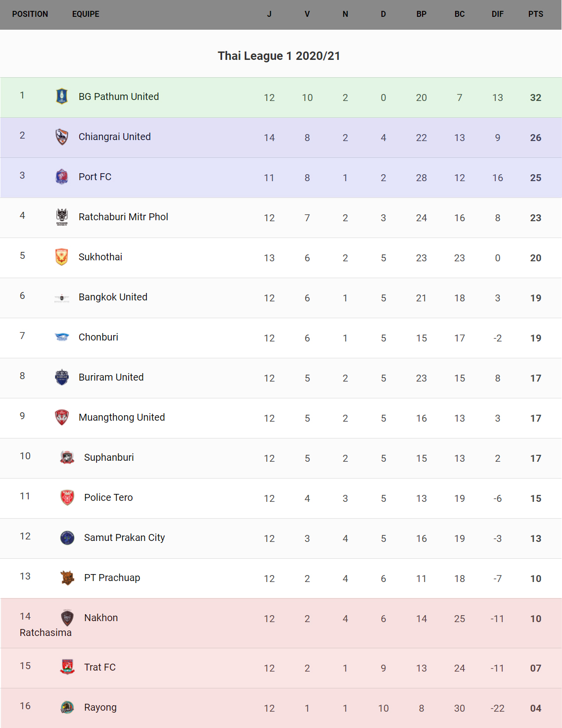Click the Nakhon Ratchasima team name
The height and width of the screenshot is (728, 562).
tap(101, 618)
